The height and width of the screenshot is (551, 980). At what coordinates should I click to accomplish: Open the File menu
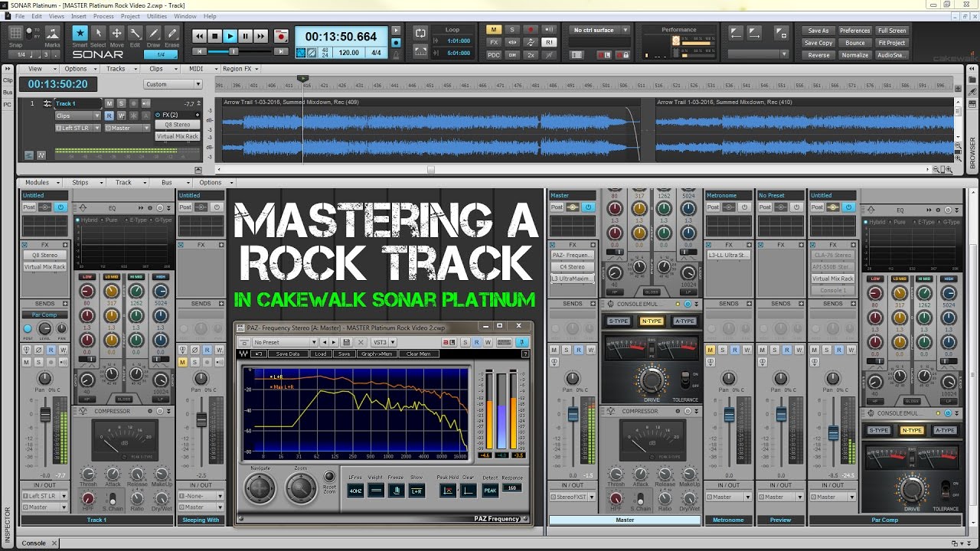19,16
